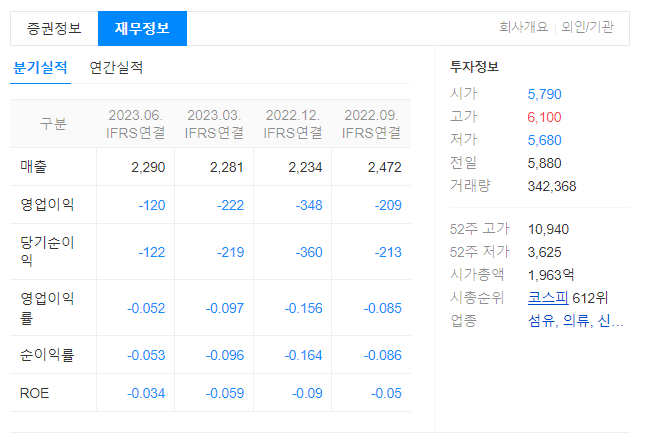This screenshot has height=436, width=645.
Task: Click the 매출 value 2,281
Action: pyautogui.click(x=227, y=167)
